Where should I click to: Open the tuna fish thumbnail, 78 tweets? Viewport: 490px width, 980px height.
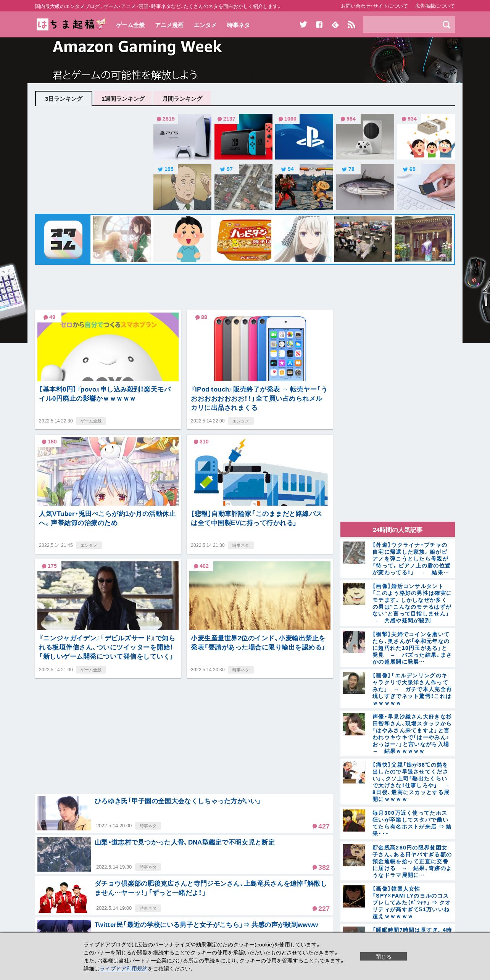(365, 187)
